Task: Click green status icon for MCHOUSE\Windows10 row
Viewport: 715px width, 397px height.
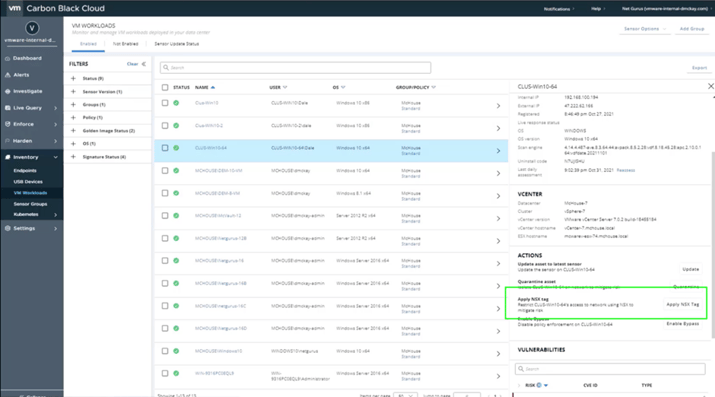Action: point(176,351)
